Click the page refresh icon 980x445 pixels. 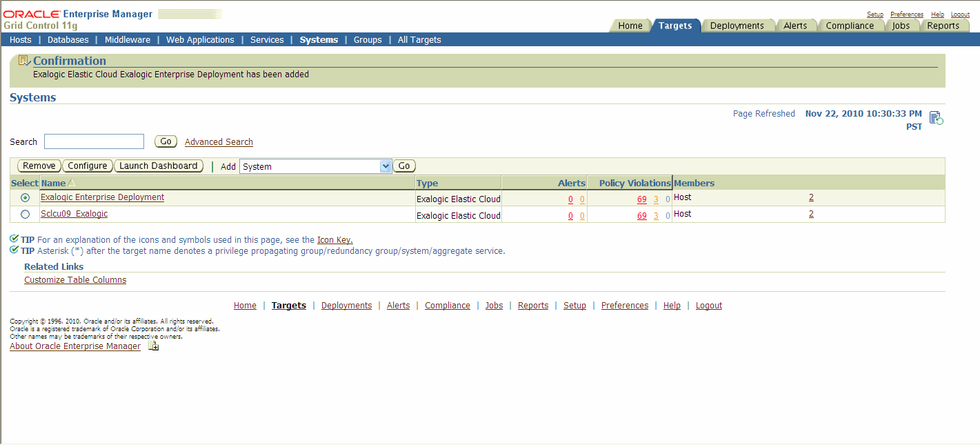tap(936, 118)
